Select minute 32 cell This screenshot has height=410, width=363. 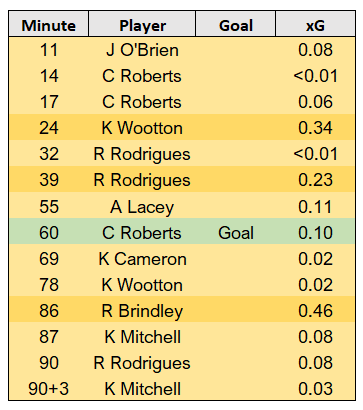tap(49, 154)
